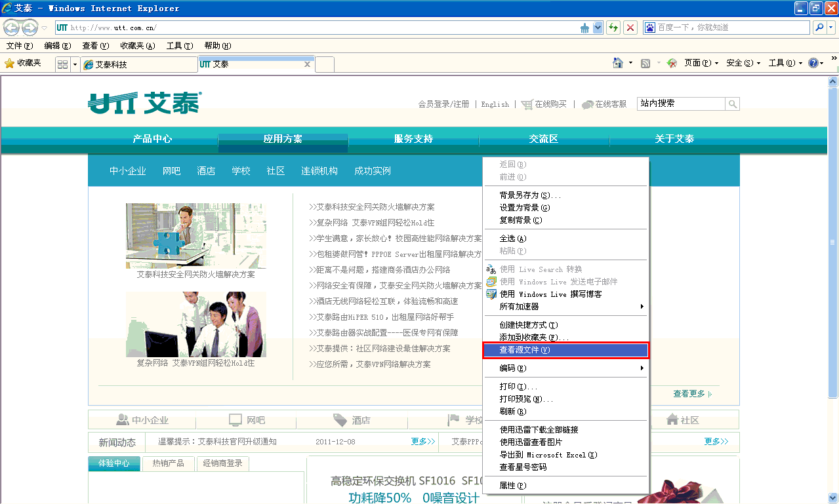Screen dimensions: 839x504
Task: Open address bar history dropdown
Action: pyautogui.click(x=598, y=28)
